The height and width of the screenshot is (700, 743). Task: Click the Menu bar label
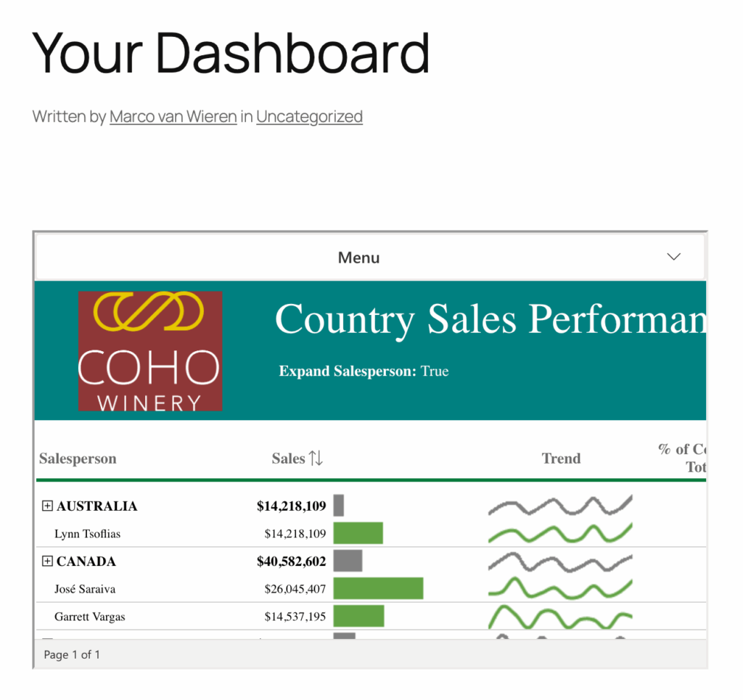pyautogui.click(x=358, y=258)
